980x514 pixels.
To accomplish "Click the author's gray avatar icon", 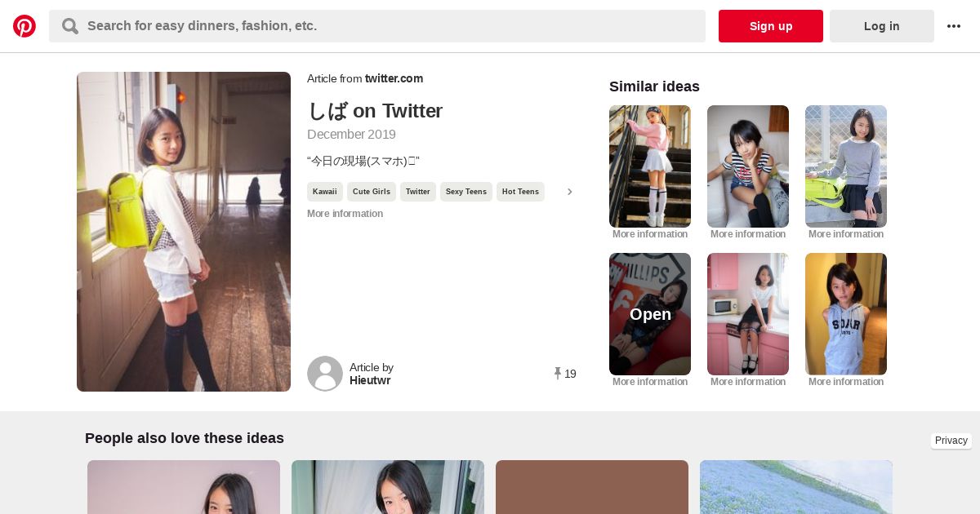I will [x=325, y=374].
